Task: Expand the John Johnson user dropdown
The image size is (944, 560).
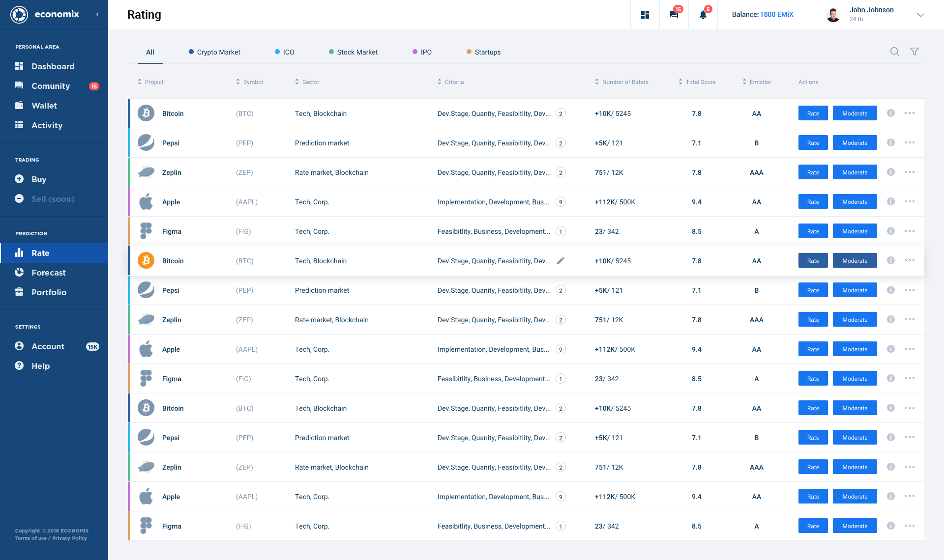Action: (920, 15)
